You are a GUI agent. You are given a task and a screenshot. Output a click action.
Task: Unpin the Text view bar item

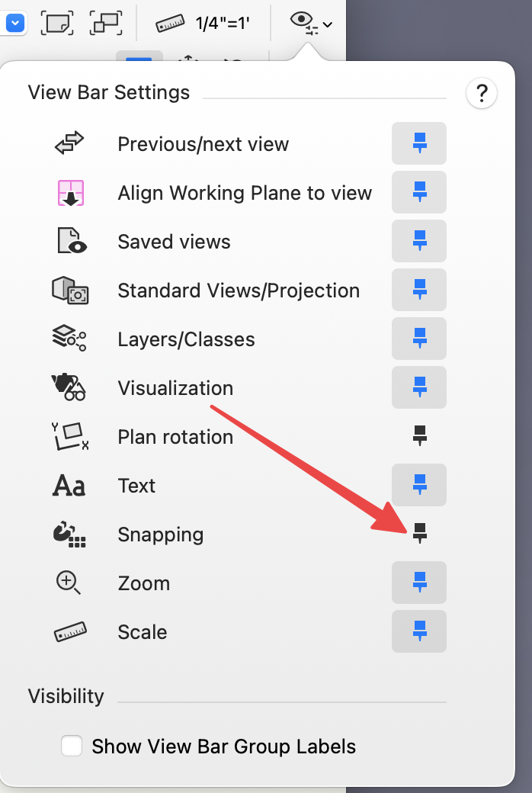(x=418, y=484)
